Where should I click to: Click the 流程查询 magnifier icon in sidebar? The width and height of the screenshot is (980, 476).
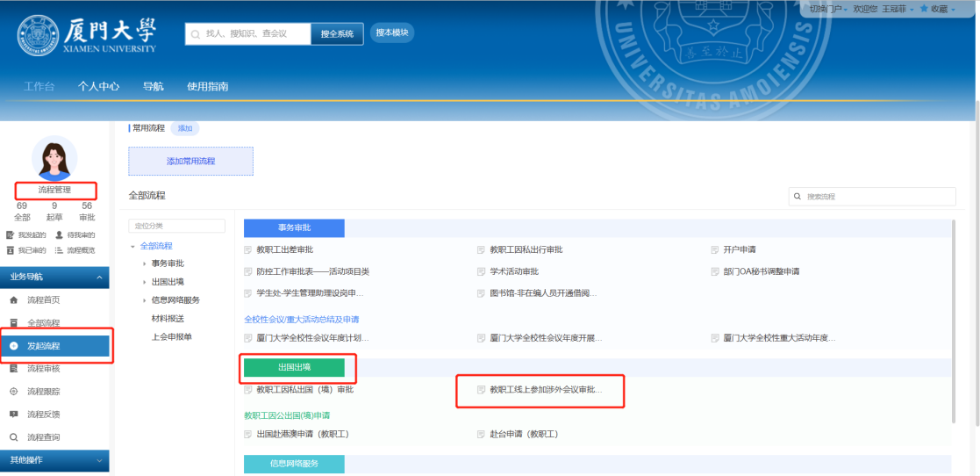[x=14, y=437]
